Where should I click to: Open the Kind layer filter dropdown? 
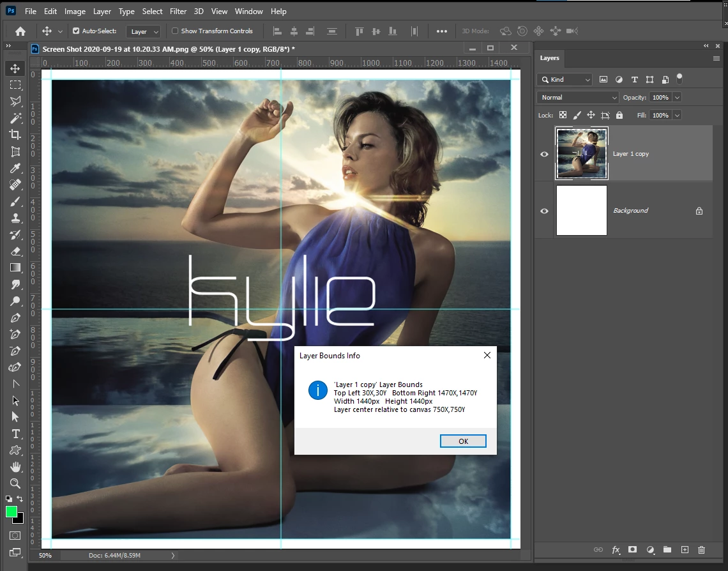pyautogui.click(x=565, y=80)
